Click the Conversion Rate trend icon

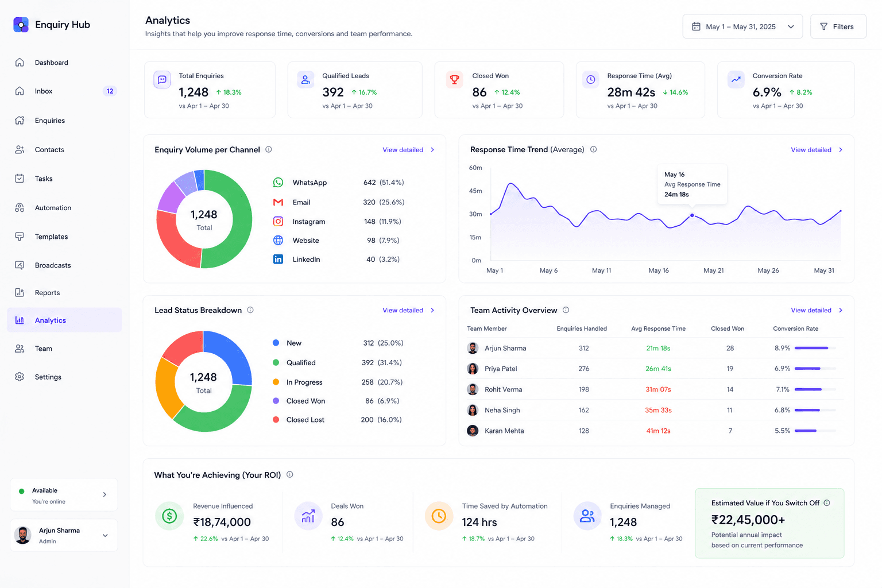[x=736, y=80]
